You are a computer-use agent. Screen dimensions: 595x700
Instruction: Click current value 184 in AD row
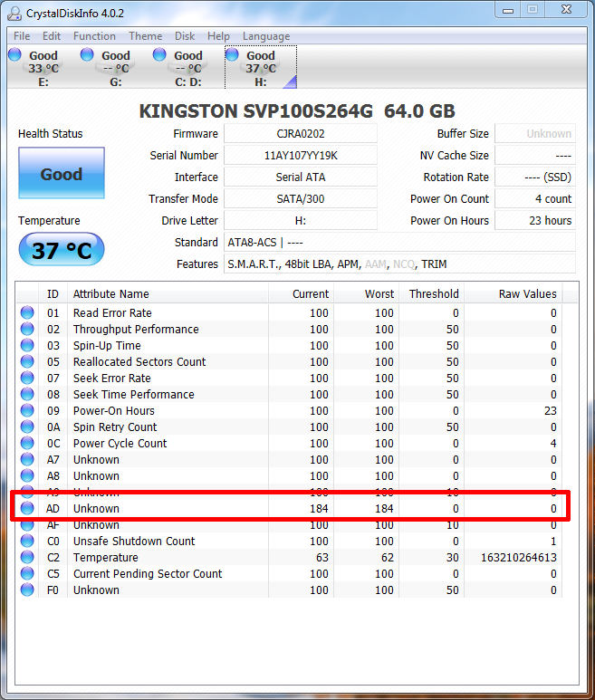point(319,509)
